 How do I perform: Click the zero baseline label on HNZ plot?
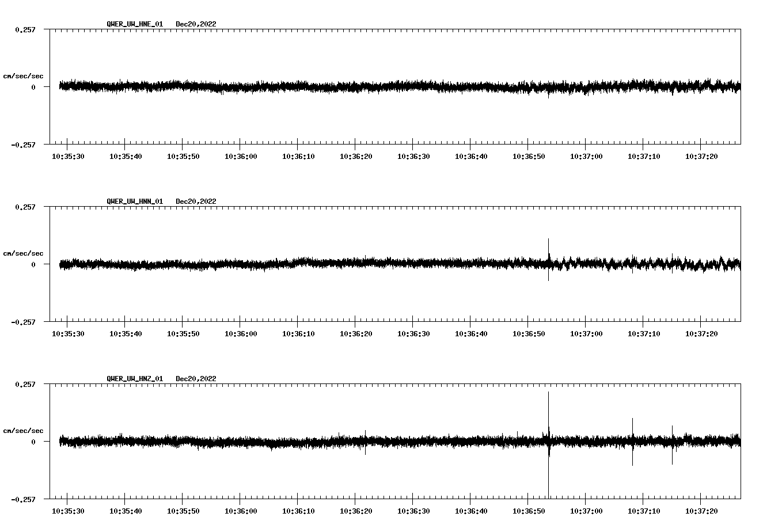pyautogui.click(x=33, y=443)
